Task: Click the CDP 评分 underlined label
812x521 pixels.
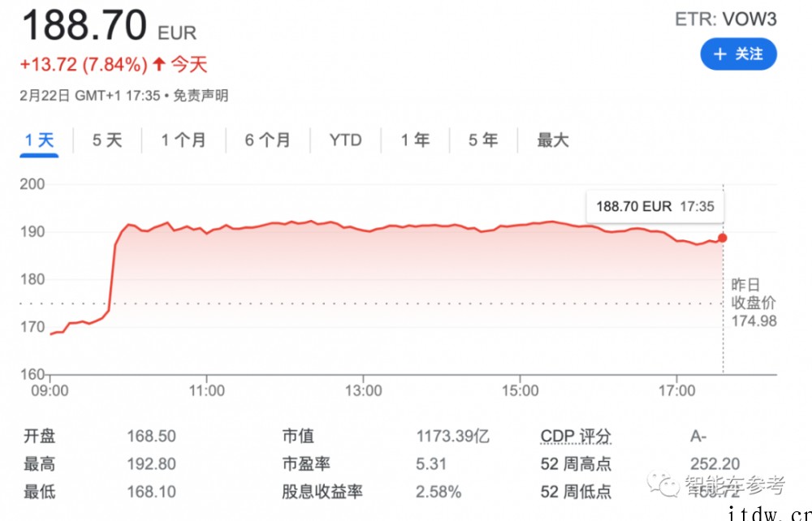Action: pos(576,436)
